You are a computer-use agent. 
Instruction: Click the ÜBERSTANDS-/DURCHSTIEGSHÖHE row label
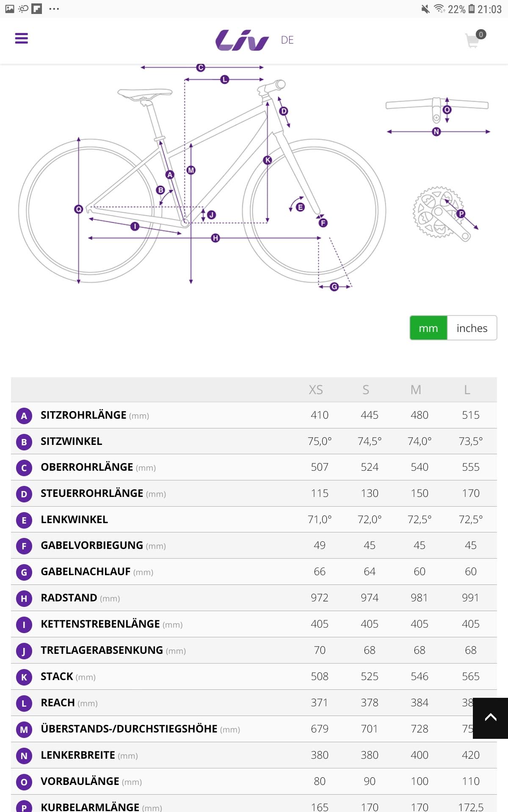pos(129,729)
